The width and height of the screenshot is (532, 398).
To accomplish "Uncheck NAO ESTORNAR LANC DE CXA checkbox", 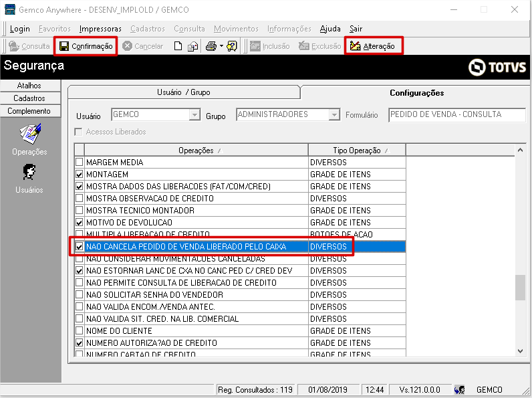I will (x=79, y=270).
